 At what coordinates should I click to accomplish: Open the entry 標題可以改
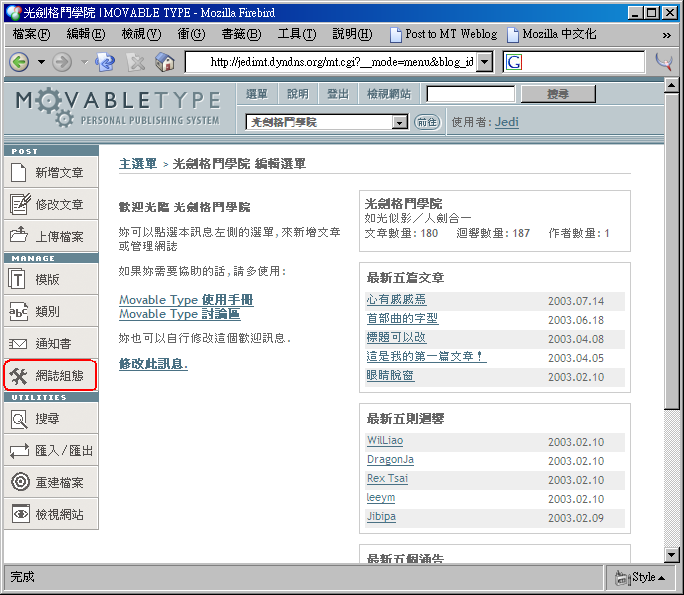(396, 337)
